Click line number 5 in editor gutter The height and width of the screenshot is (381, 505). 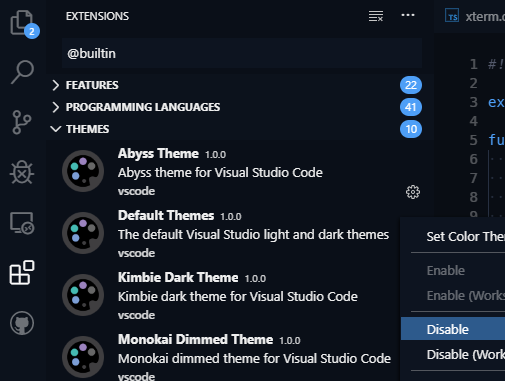coord(473,140)
